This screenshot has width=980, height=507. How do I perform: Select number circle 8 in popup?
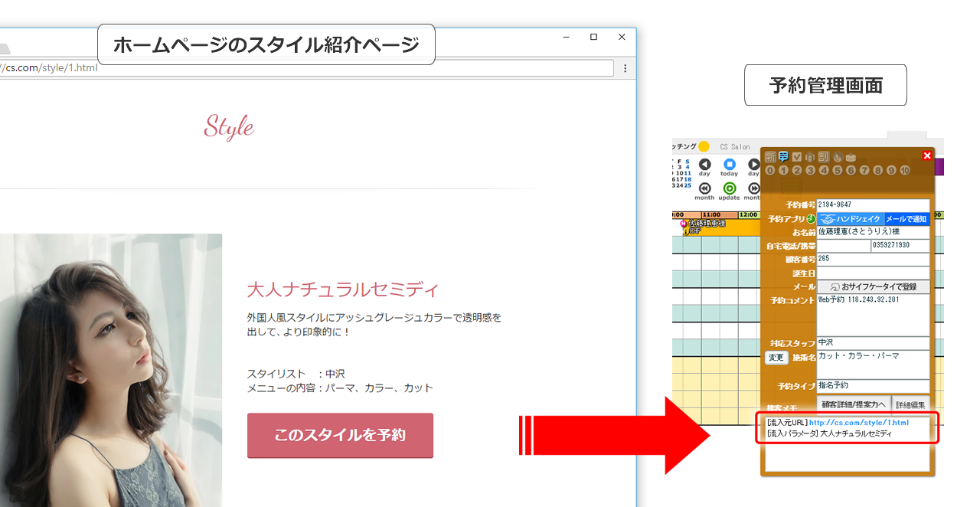(877, 170)
